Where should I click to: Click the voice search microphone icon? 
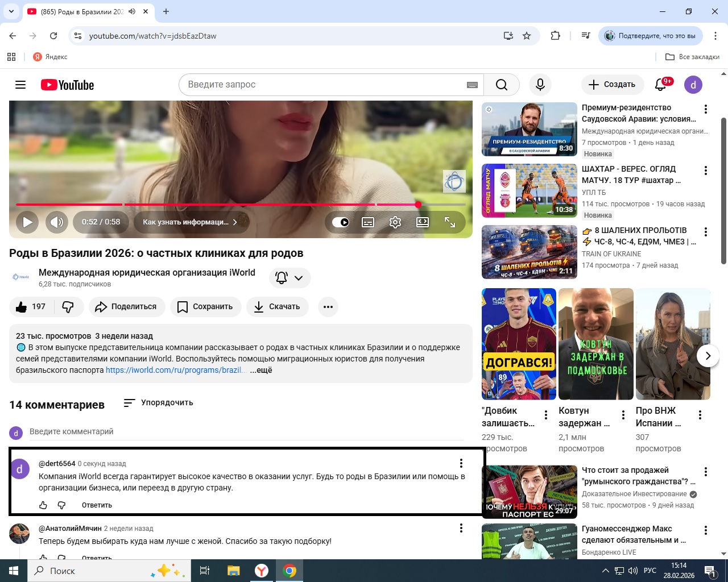tap(540, 85)
